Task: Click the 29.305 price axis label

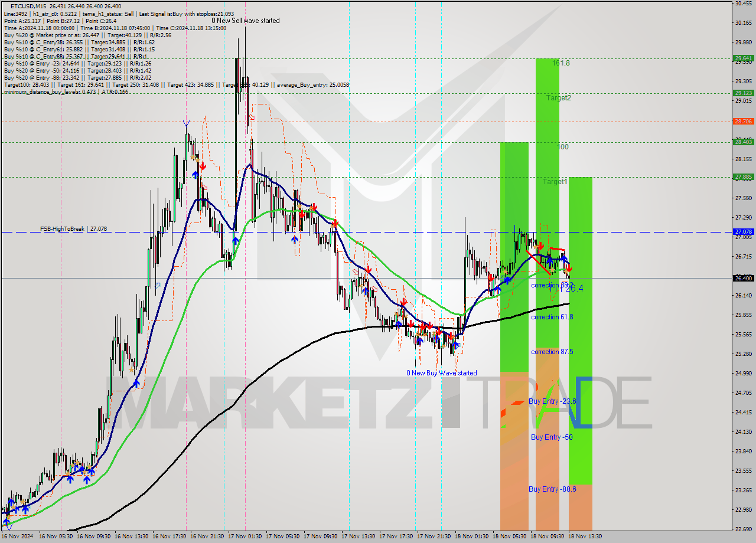Action: click(x=743, y=81)
